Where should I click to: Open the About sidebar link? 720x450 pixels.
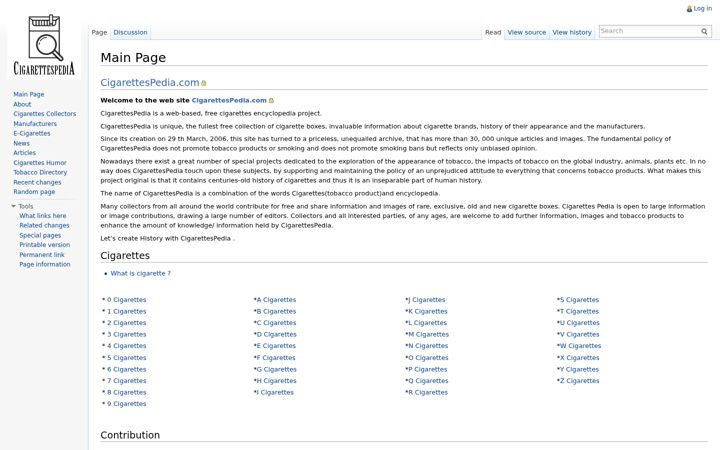pyautogui.click(x=22, y=104)
